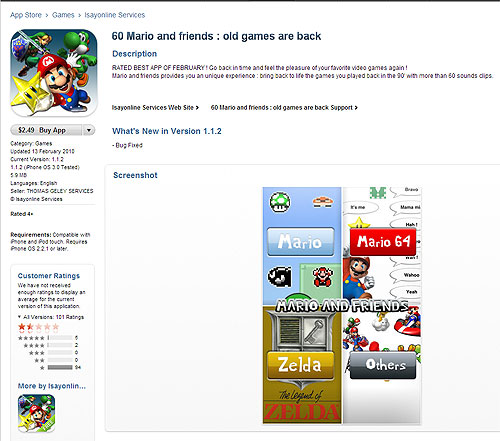
Task: Open the More by Isayonlin... heading
Action: tap(52, 386)
